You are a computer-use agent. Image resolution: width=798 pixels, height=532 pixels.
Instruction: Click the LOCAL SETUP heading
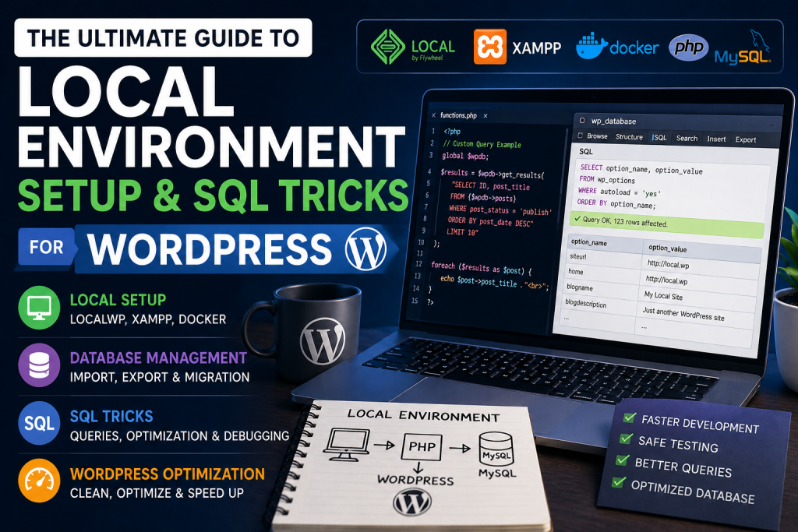(x=118, y=300)
